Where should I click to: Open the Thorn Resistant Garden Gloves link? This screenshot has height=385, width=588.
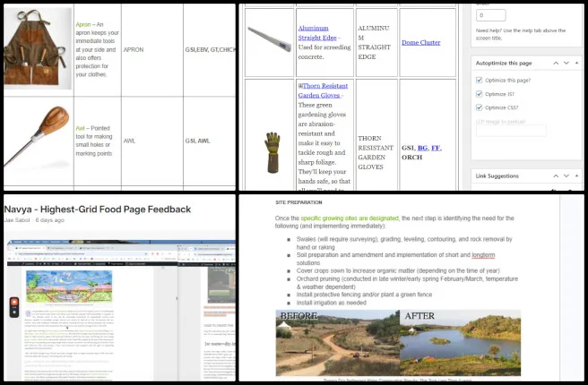pyautogui.click(x=323, y=90)
